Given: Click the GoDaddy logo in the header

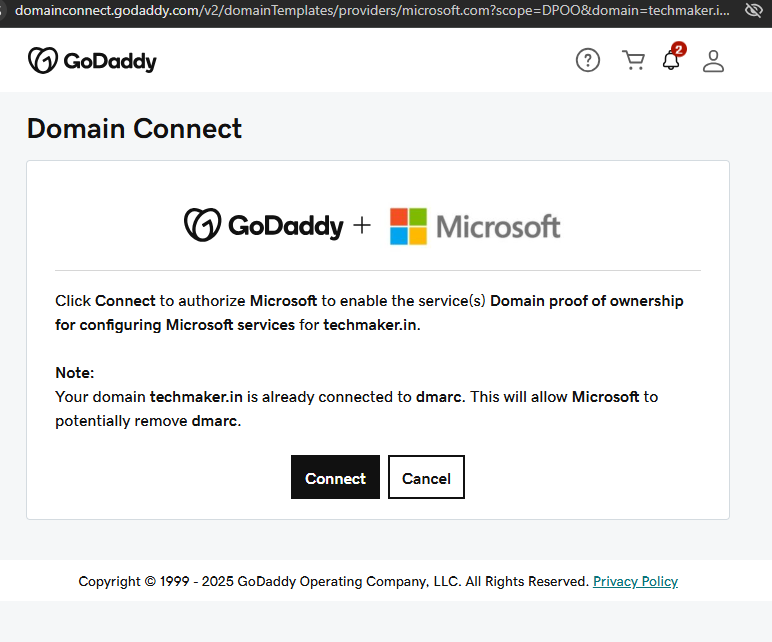Looking at the screenshot, I should click(x=92, y=61).
